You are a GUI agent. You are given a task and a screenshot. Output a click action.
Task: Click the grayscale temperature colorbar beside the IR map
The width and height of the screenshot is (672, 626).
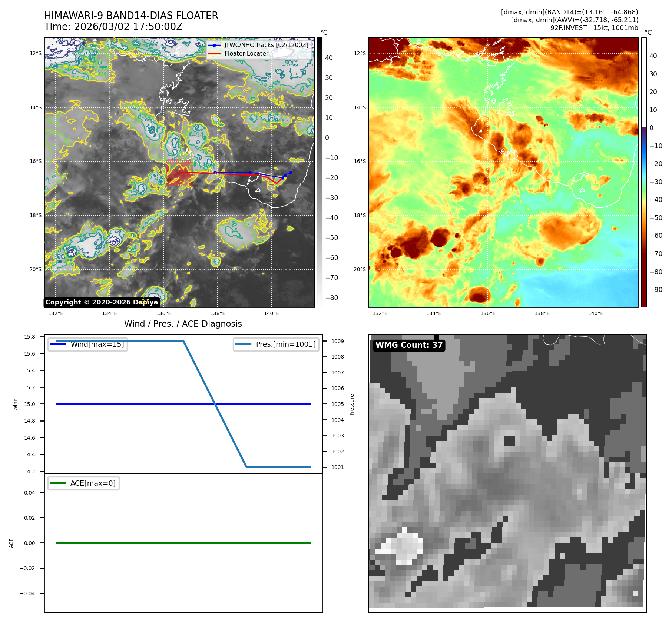[x=320, y=172]
